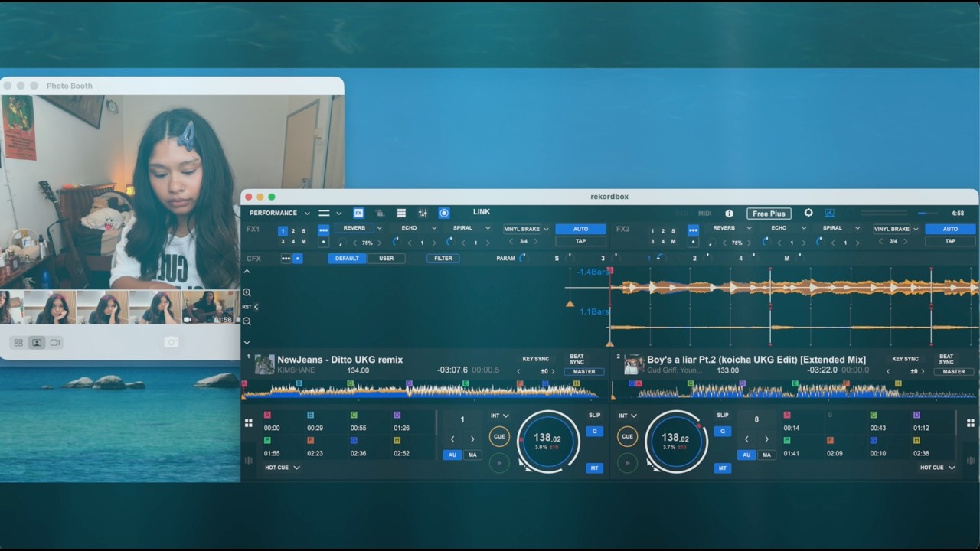
Task: Click FX1 single-dot mode button
Action: (323, 242)
